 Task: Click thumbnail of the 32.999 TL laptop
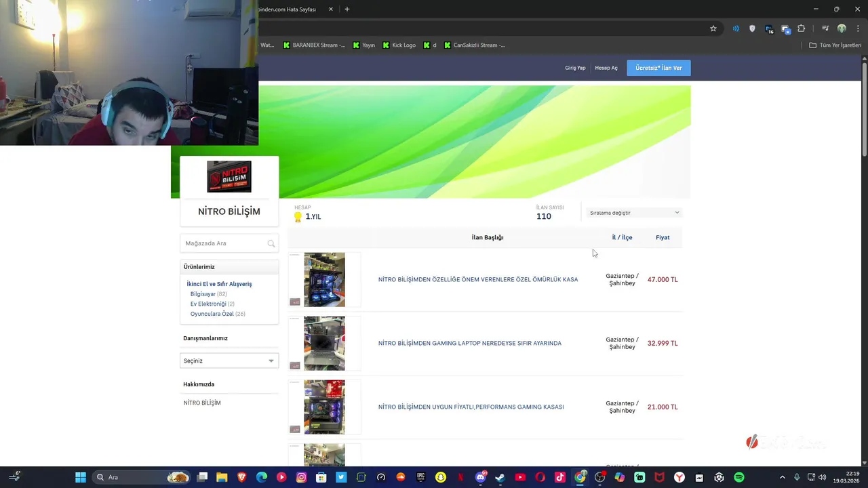[x=324, y=343]
